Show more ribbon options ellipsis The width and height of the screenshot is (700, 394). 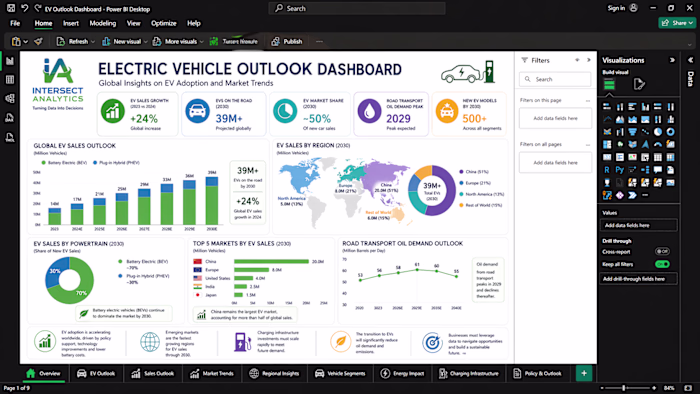pos(319,41)
